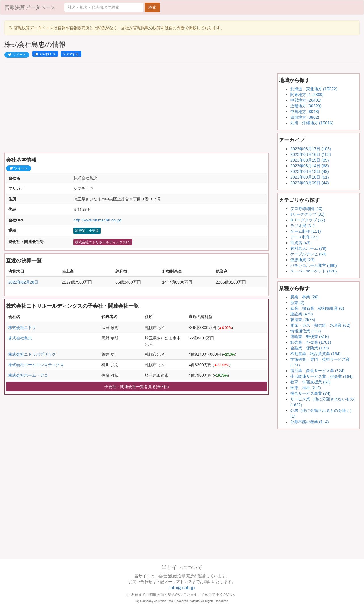Image resolution: width=364 pixels, height=606 pixels.
Task: Open category Bリーグクラブ (22)
Action: click(x=308, y=220)
